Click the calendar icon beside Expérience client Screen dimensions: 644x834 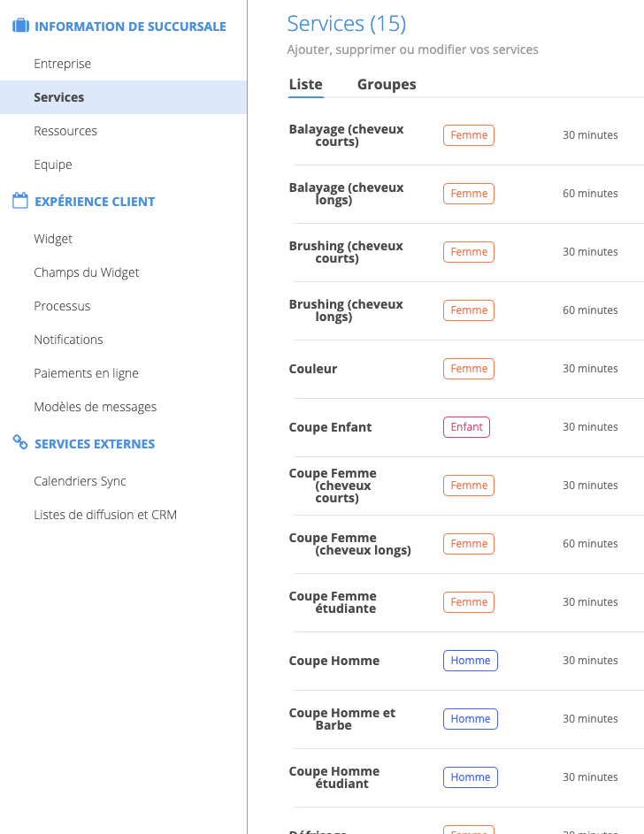(x=20, y=202)
